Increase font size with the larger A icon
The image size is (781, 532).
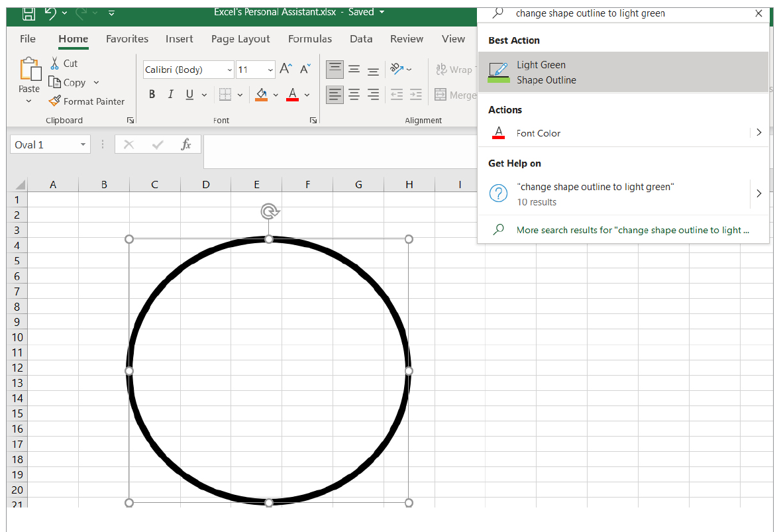(x=286, y=69)
